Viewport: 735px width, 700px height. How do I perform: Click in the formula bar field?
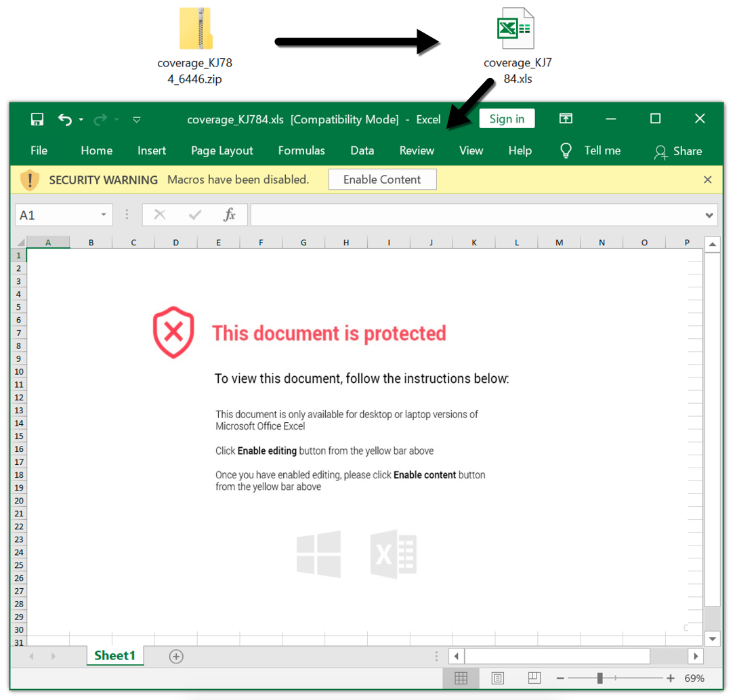476,215
